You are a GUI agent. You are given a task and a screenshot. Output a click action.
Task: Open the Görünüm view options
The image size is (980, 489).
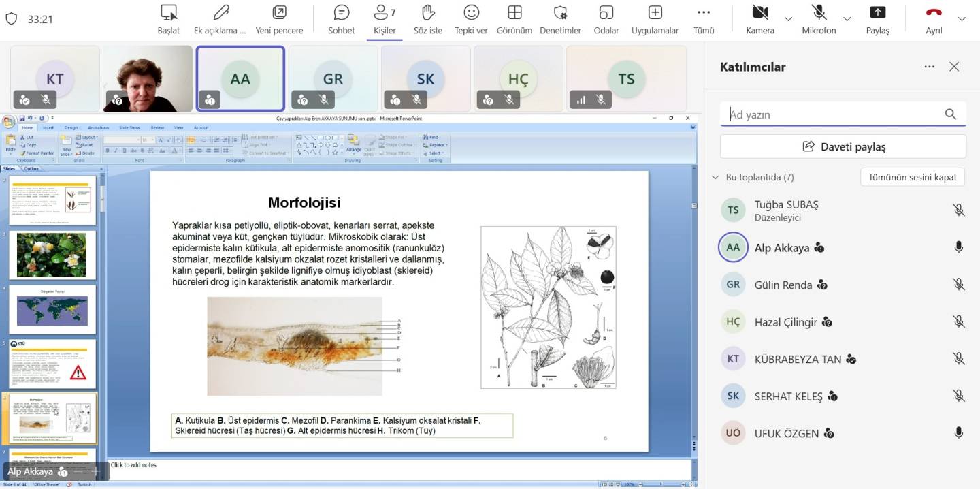pos(514,19)
